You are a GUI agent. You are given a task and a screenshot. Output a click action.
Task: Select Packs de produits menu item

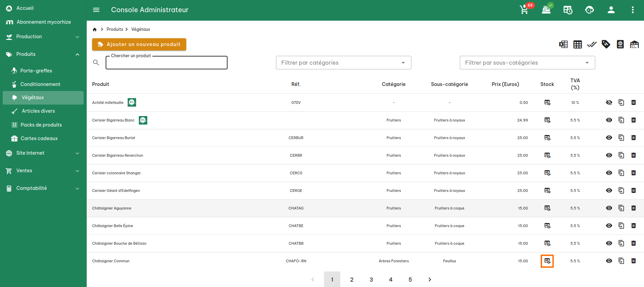pyautogui.click(x=41, y=125)
